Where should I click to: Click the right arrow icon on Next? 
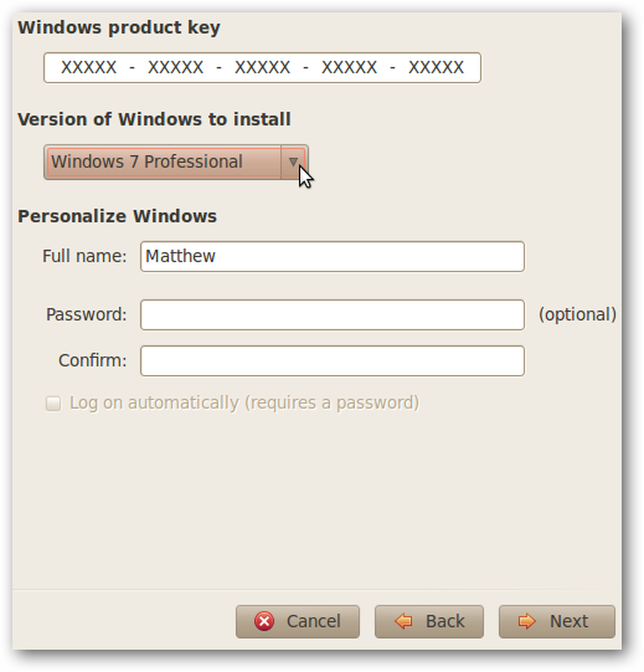click(527, 621)
